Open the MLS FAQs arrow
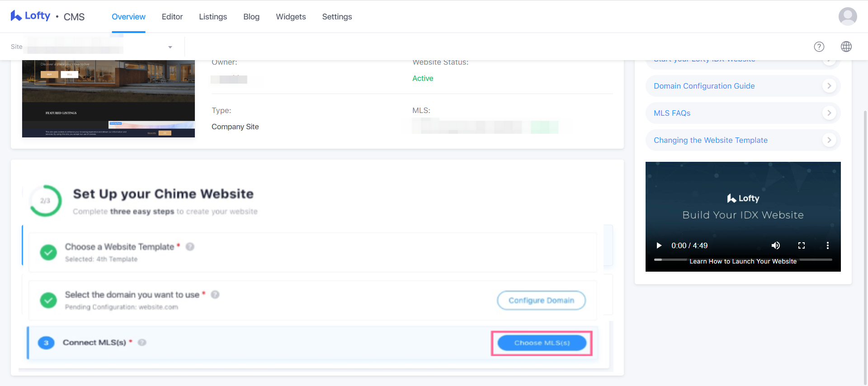Screen dimensions: 868x386 coord(829,113)
